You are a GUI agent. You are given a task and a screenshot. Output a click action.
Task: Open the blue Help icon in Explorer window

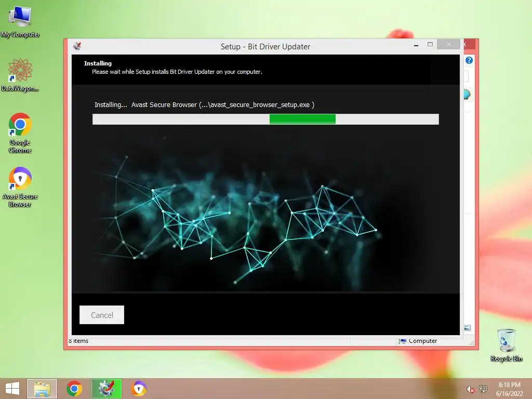pos(469,60)
